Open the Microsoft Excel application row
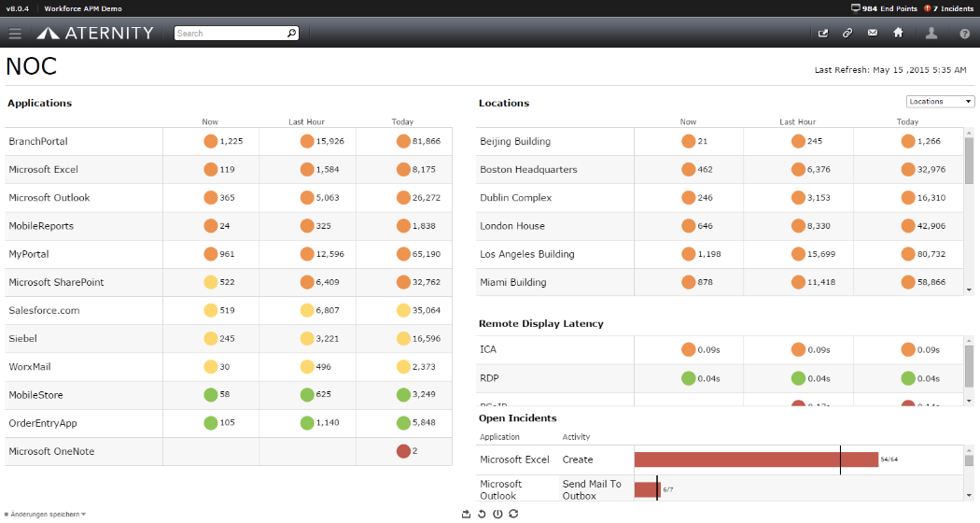 228,170
